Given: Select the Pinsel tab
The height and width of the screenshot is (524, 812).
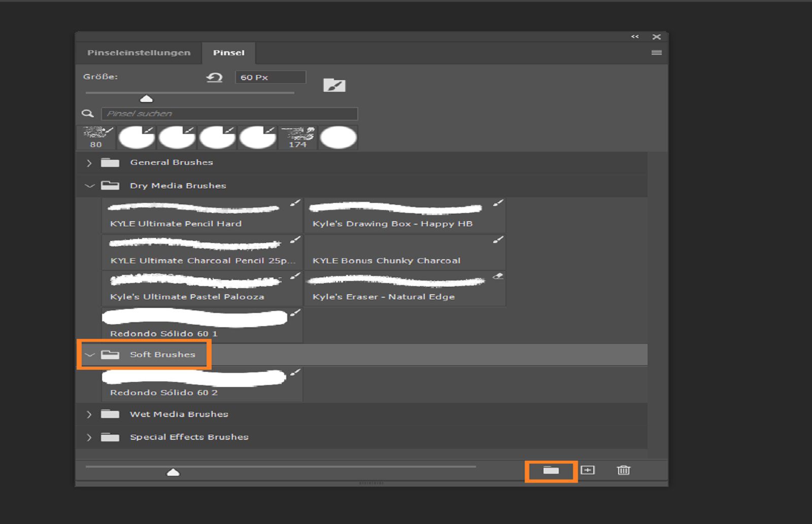Looking at the screenshot, I should point(229,52).
